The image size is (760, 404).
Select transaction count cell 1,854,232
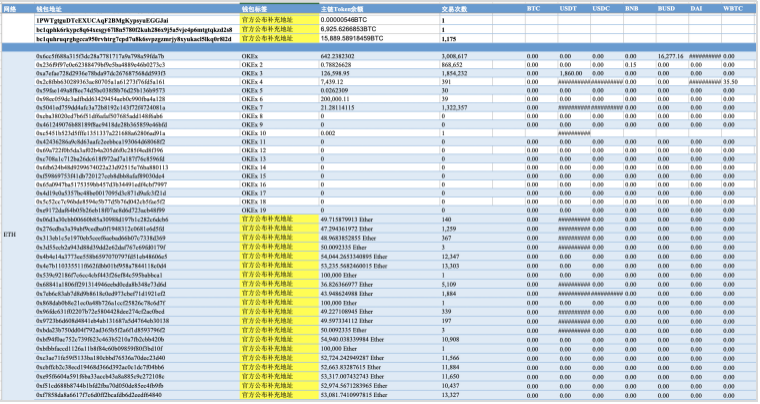455,74
